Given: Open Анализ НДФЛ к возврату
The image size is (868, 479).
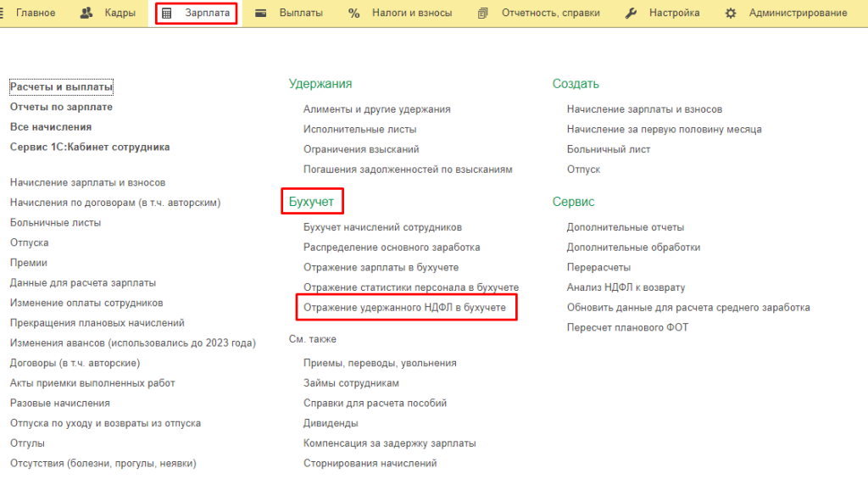Looking at the screenshot, I should click(626, 287).
